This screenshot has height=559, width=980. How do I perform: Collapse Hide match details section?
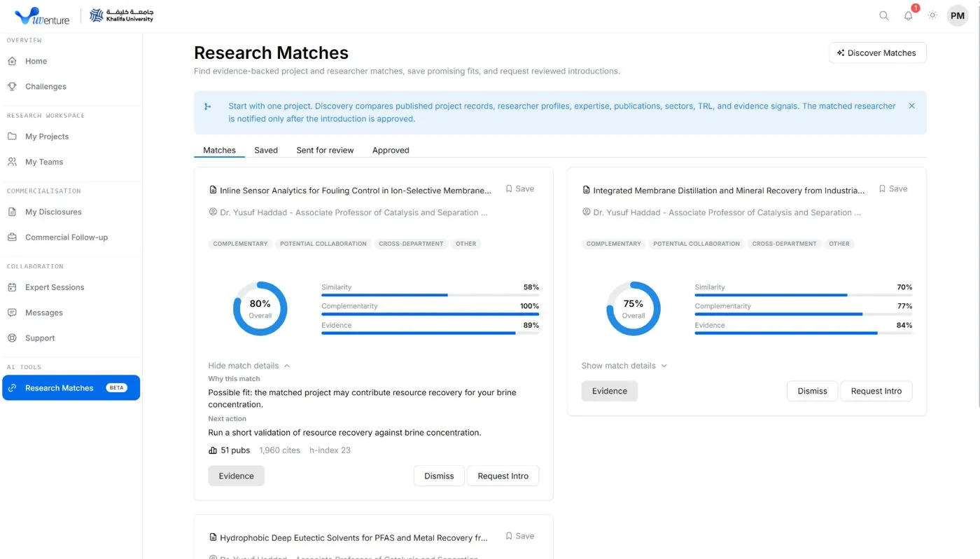(249, 366)
